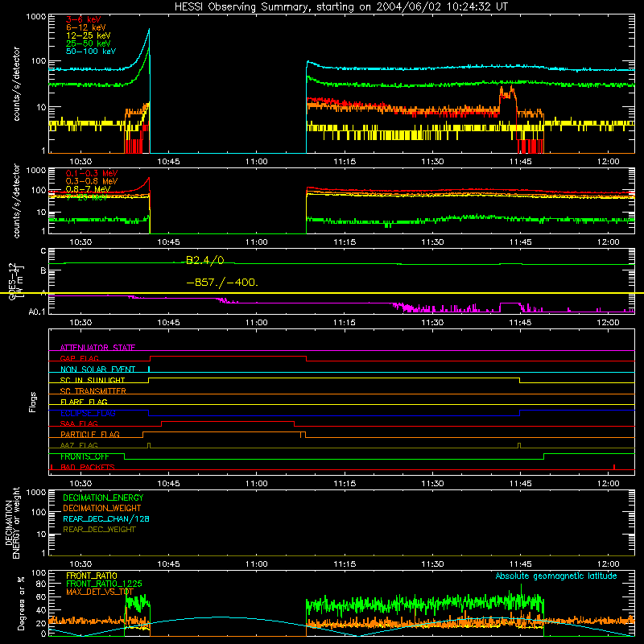Screen dimensions: 644x644
Task: Click the Degrees or % axis label
Action: pyautogui.click(x=21, y=603)
